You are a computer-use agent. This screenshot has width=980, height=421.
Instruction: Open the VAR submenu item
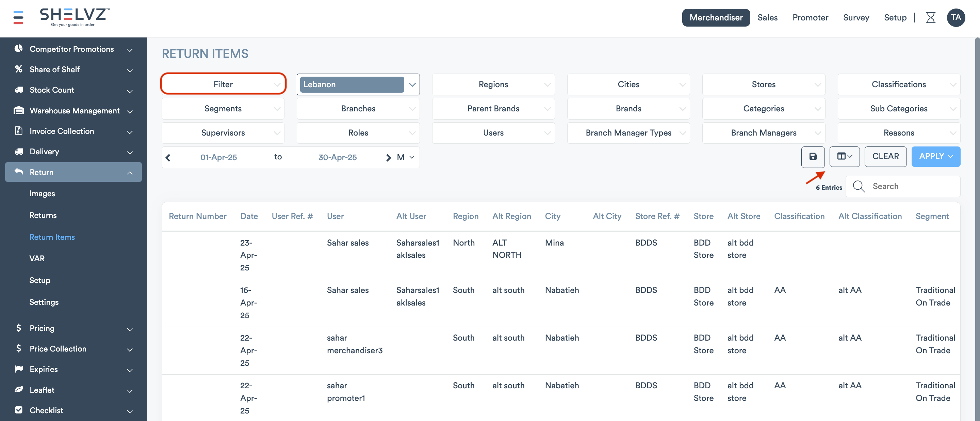pos(37,259)
